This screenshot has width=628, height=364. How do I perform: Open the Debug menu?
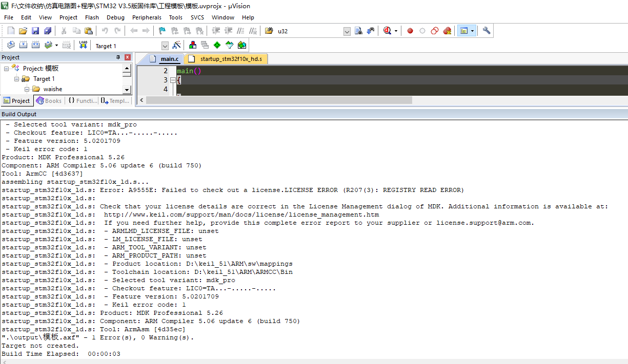click(x=115, y=17)
